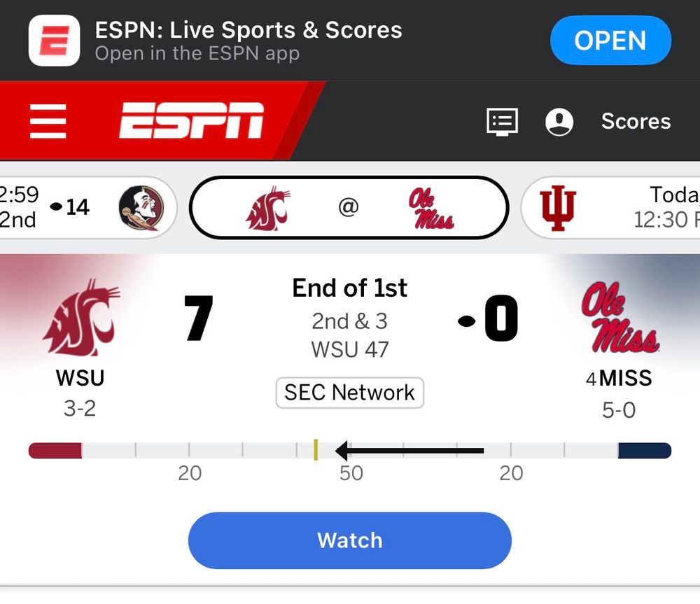The width and height of the screenshot is (700, 604).
Task: Tap the ESPN app icon in banner
Action: point(54,41)
